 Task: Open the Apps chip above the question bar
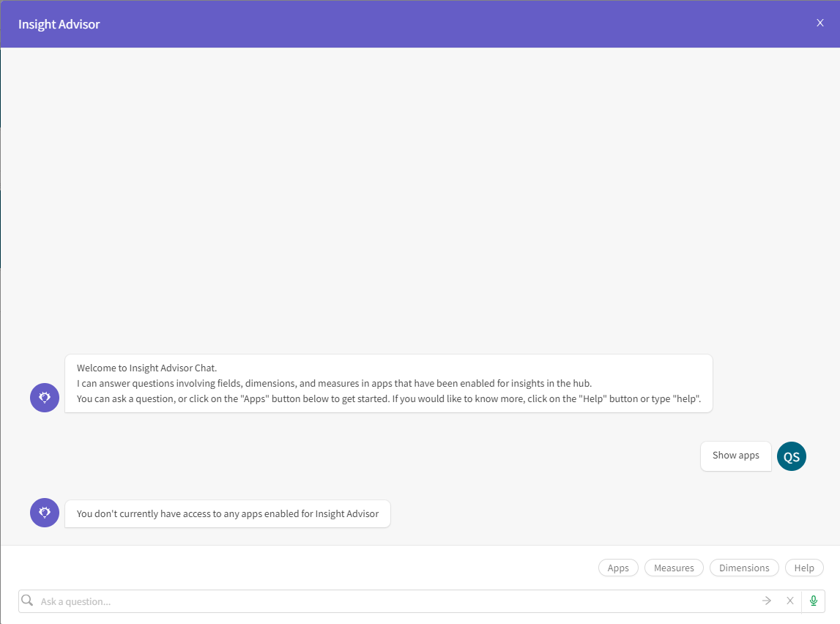(618, 568)
